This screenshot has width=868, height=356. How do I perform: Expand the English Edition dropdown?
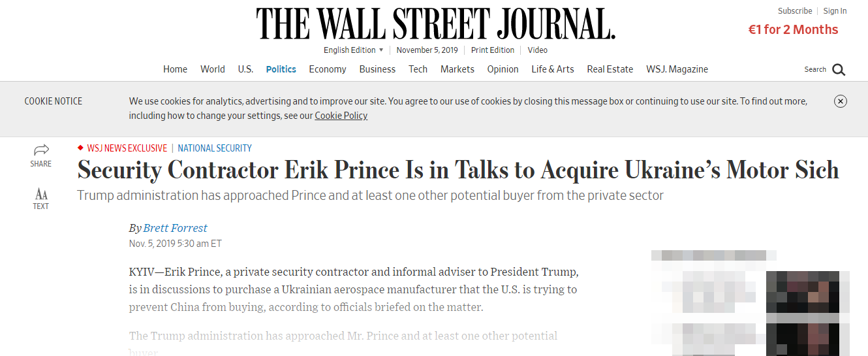click(353, 50)
